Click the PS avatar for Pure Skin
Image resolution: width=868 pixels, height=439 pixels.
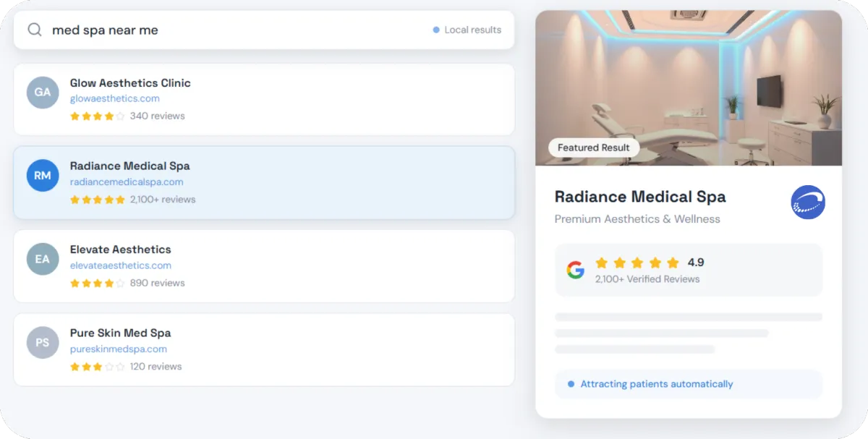pos(43,342)
